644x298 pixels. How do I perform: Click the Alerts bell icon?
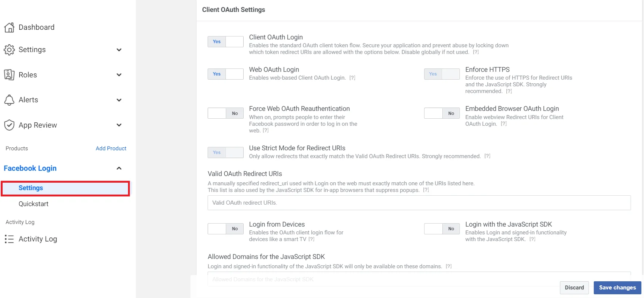coord(9,100)
